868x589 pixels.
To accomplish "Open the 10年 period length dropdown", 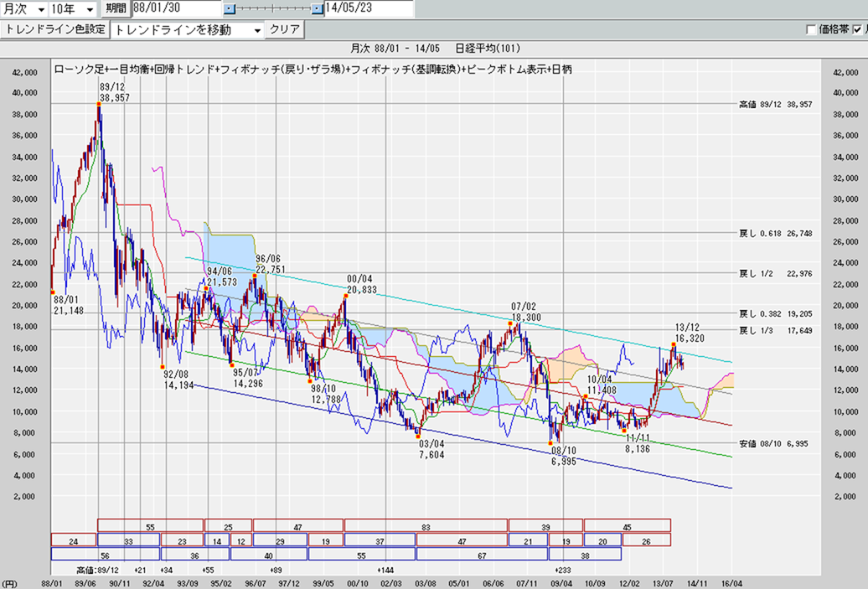I will pyautogui.click(x=73, y=9).
